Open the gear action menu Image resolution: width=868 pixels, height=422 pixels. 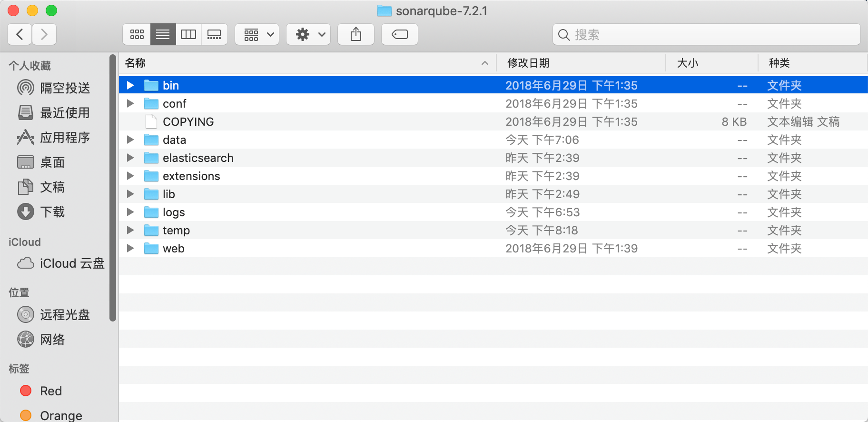308,34
